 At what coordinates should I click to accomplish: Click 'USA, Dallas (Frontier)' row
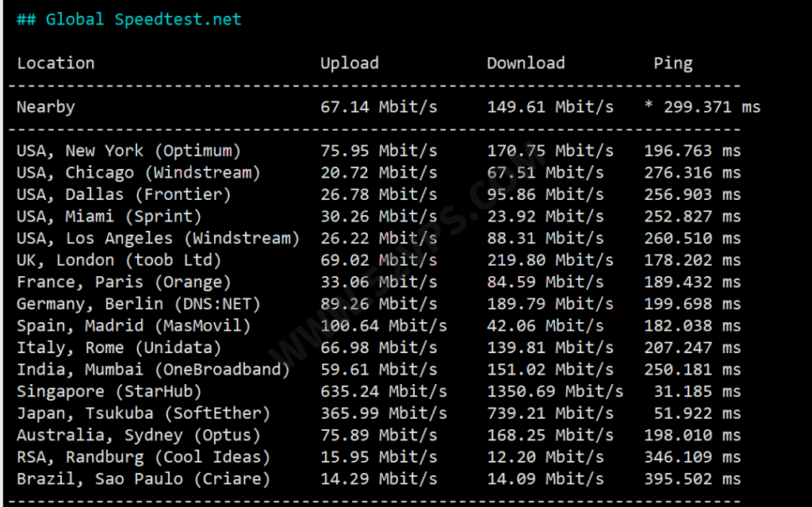[x=124, y=194]
